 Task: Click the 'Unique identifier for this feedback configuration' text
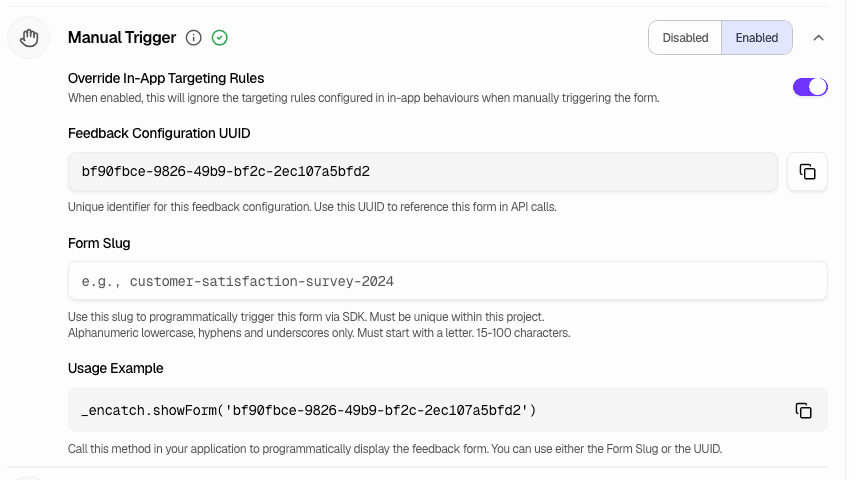point(312,207)
